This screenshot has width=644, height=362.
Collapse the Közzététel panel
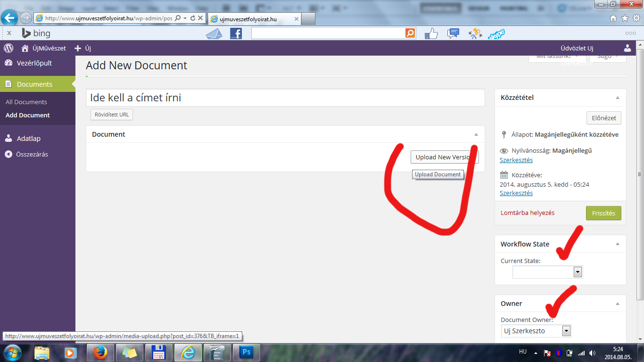617,98
